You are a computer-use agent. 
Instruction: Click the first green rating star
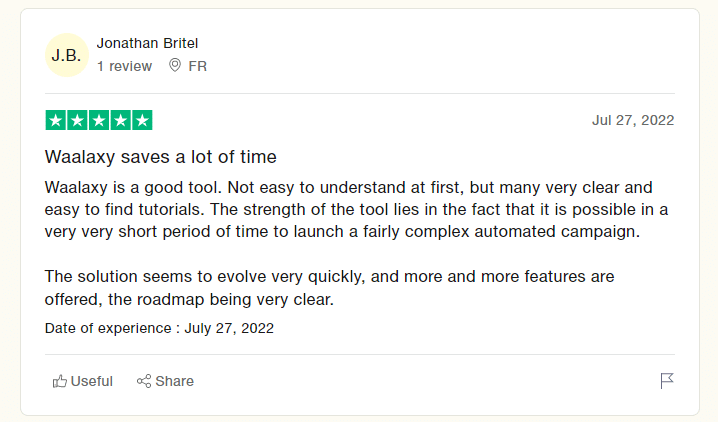(55, 120)
